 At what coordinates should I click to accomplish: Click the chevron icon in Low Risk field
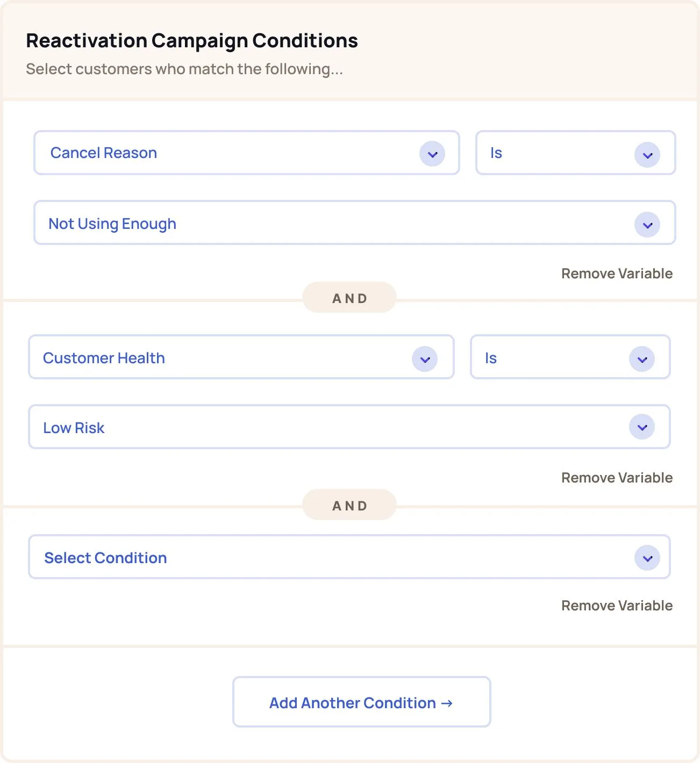(642, 427)
